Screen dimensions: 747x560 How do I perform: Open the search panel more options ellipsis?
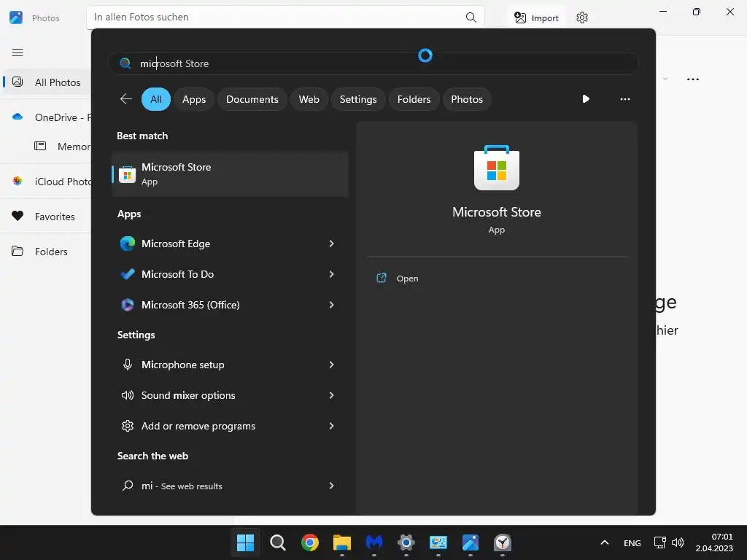(x=624, y=99)
